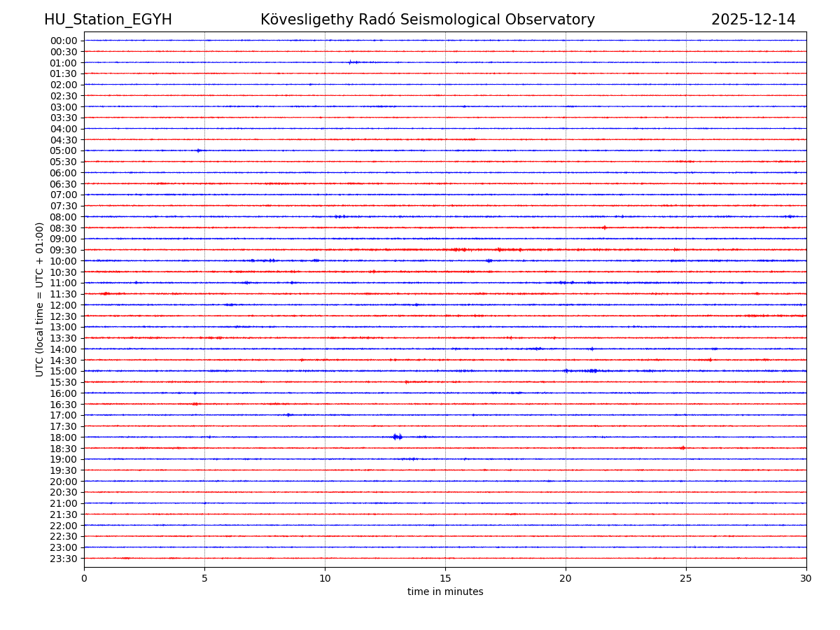
Task: Select the 30 minute x-axis tick label
Action: pos(806,579)
